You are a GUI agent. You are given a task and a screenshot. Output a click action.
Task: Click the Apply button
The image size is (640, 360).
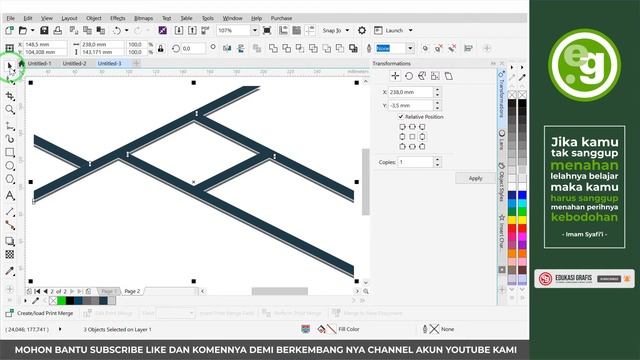click(476, 178)
